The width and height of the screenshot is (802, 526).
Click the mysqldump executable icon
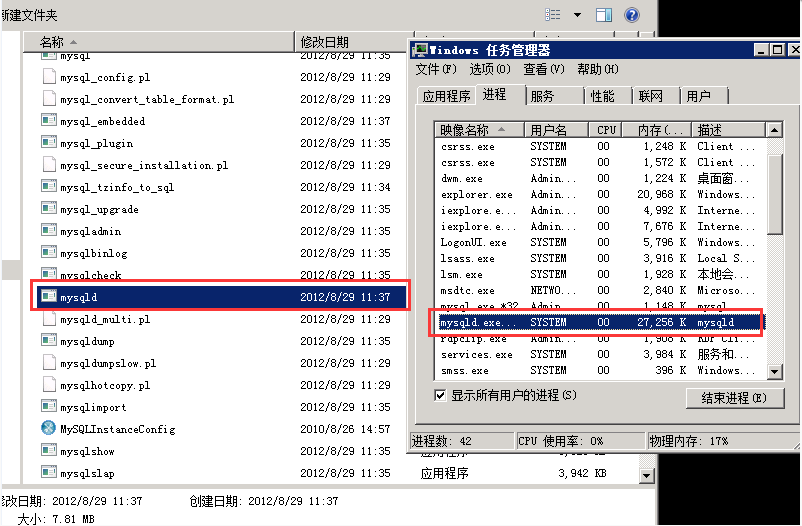click(x=48, y=341)
